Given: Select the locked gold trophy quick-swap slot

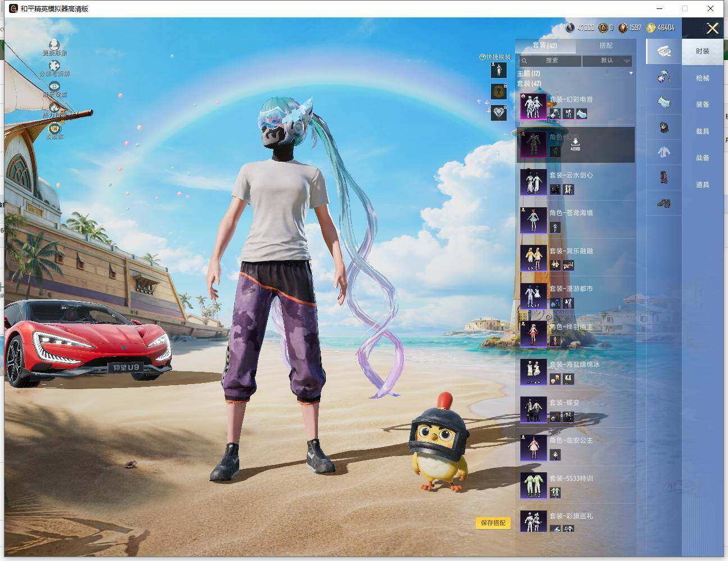Looking at the screenshot, I should tap(499, 92).
